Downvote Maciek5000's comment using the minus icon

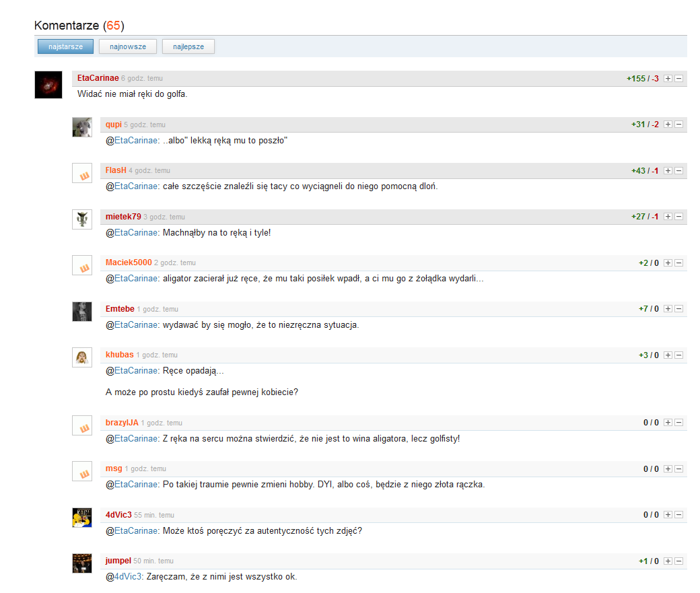point(679,263)
